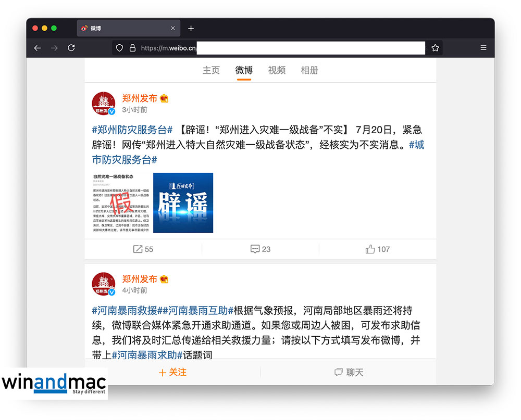This screenshot has width=521, height=420.
Task: Open the 相册 tab
Action: (x=309, y=70)
